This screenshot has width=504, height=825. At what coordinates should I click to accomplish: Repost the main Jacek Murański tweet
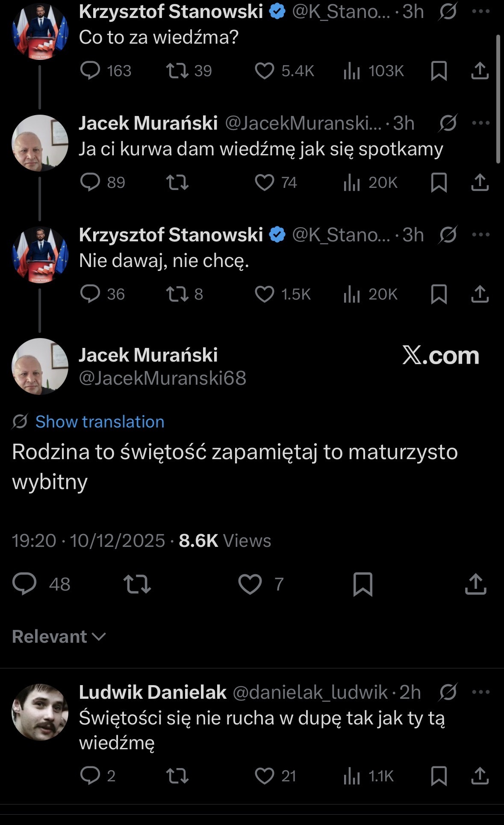(x=137, y=584)
